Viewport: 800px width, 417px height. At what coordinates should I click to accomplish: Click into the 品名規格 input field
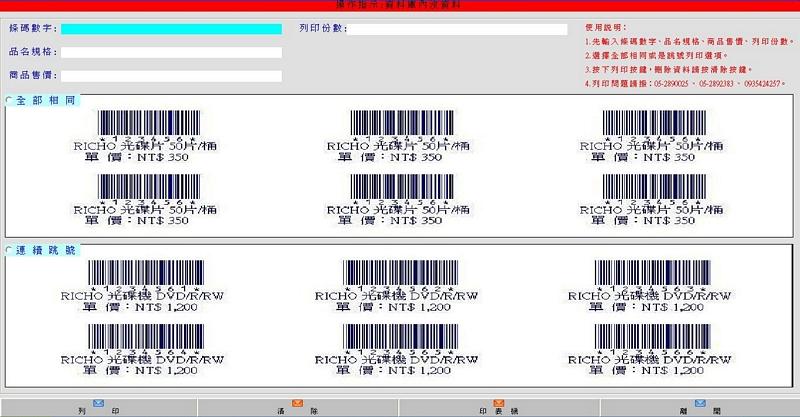coord(171,53)
